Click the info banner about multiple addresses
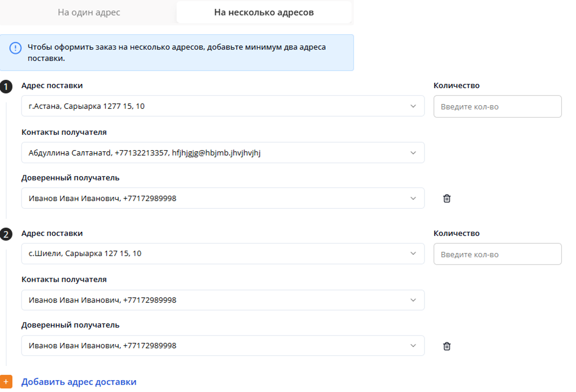The image size is (576, 392). [x=177, y=53]
